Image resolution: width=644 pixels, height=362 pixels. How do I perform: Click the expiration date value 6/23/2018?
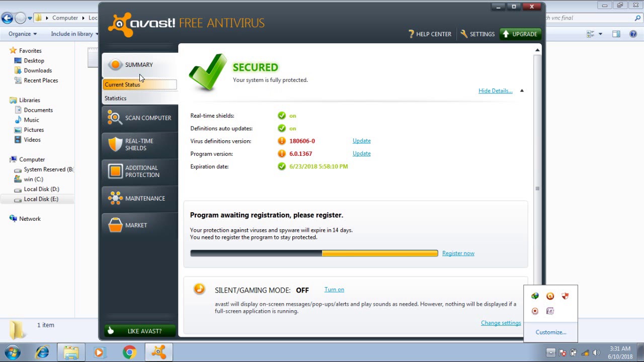pos(318,166)
